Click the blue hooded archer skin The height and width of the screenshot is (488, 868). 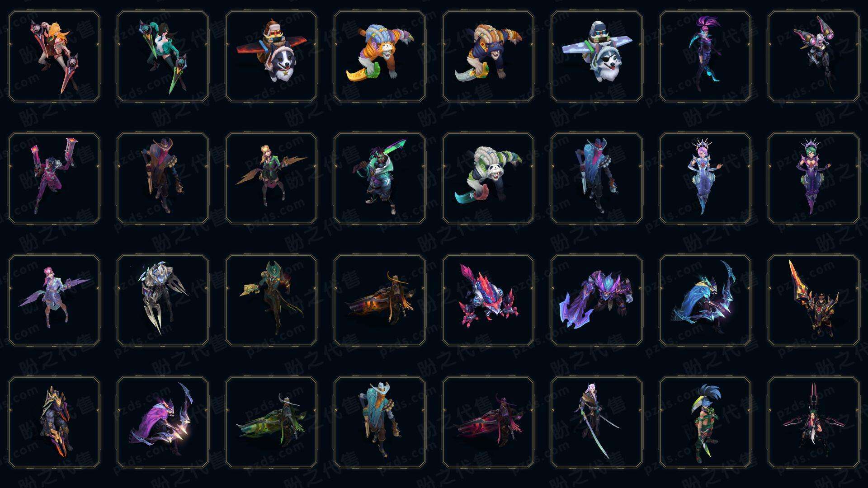coord(705,300)
